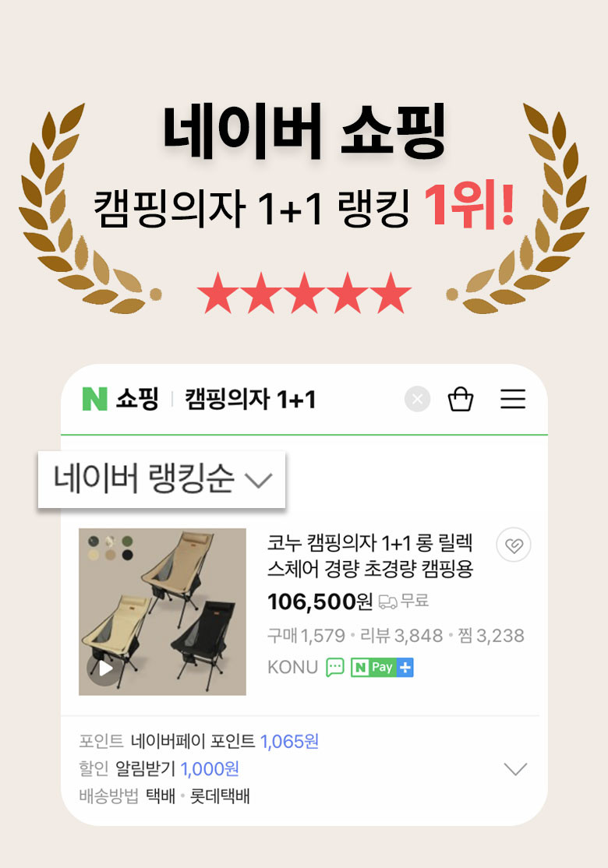The height and width of the screenshot is (868, 608).
Task: Click the green Naver N logo
Action: [94, 399]
